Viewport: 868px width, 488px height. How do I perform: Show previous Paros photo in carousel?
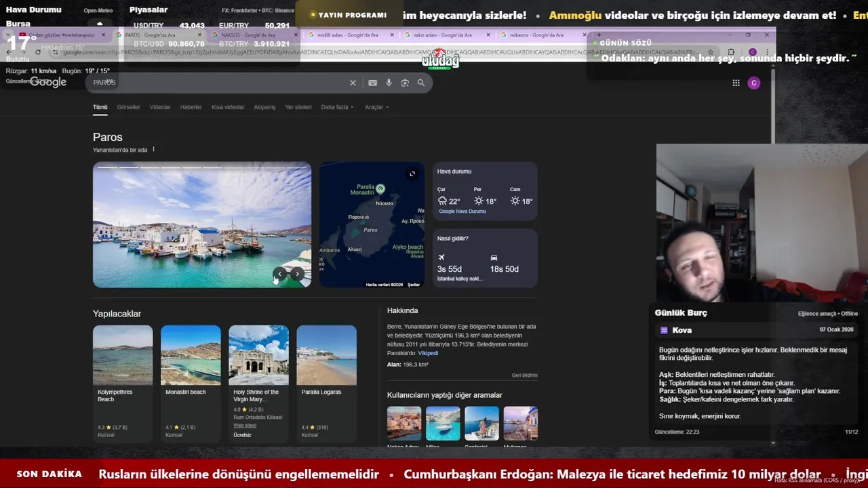point(279,274)
